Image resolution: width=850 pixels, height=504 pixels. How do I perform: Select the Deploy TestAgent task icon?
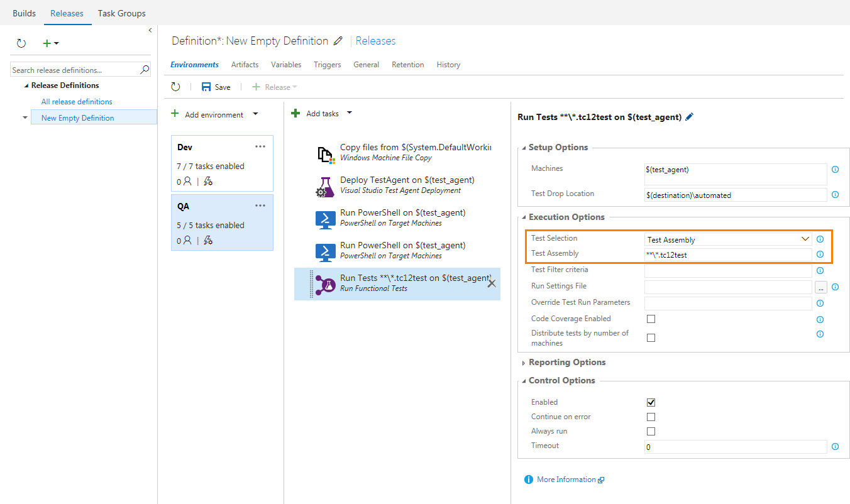click(324, 186)
